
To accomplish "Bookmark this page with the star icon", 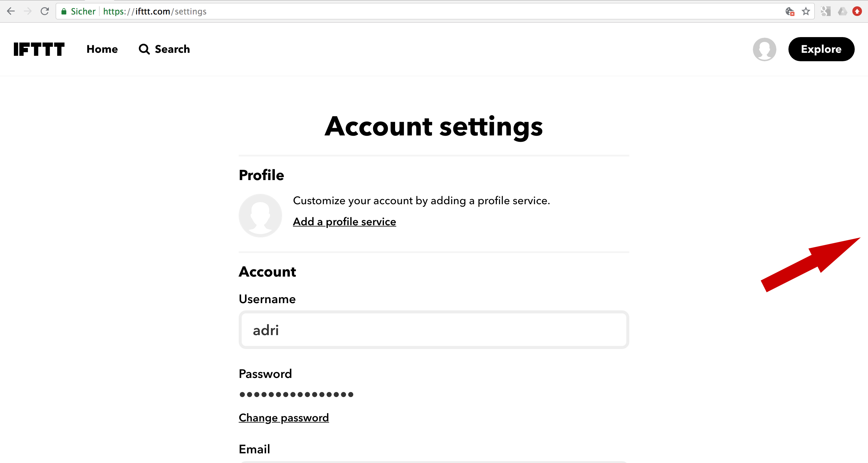I will tap(806, 11).
